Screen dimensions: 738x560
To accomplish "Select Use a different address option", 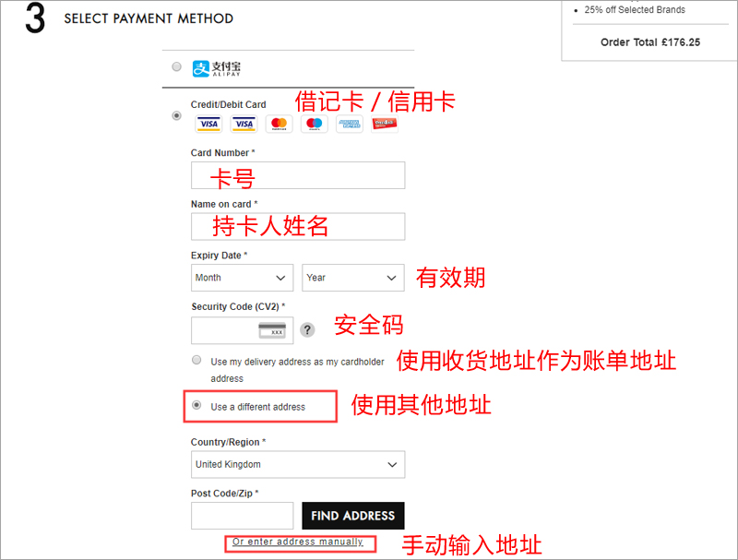I will click(196, 405).
